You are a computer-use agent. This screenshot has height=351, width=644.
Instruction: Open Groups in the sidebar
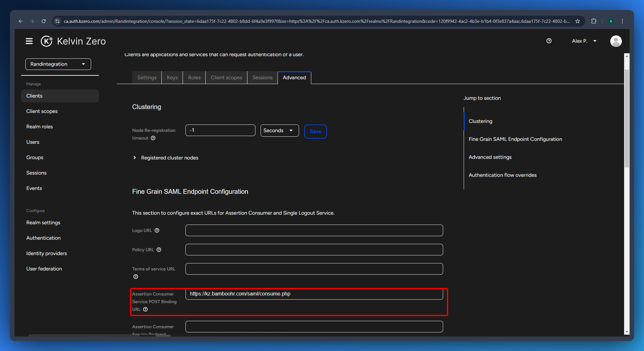(60, 158)
